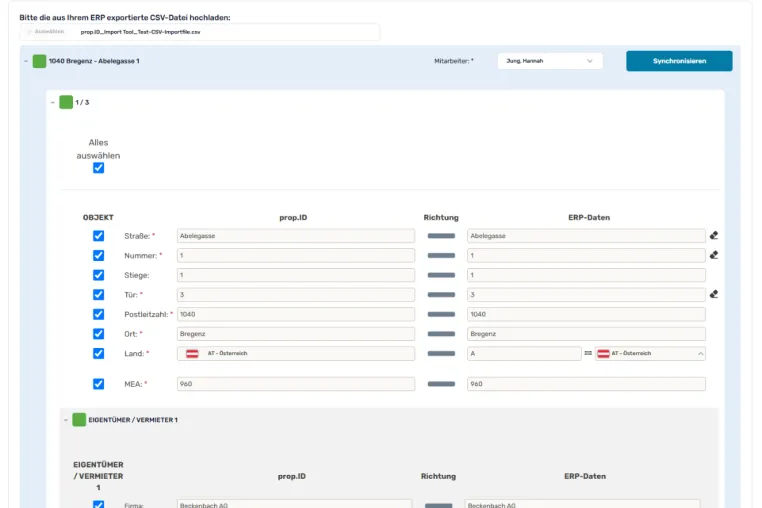Click the Synchronisieren button
The width and height of the screenshot is (762, 508).
[679, 61]
